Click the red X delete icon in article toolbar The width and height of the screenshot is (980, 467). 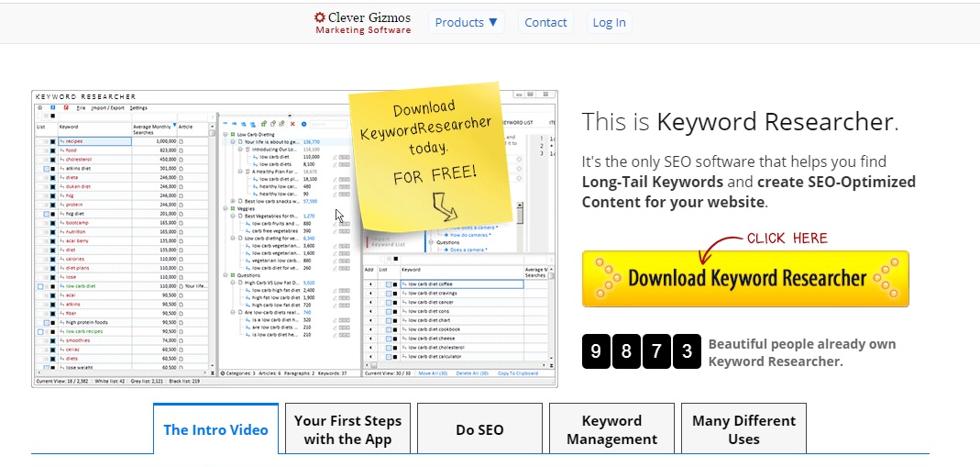[292, 124]
